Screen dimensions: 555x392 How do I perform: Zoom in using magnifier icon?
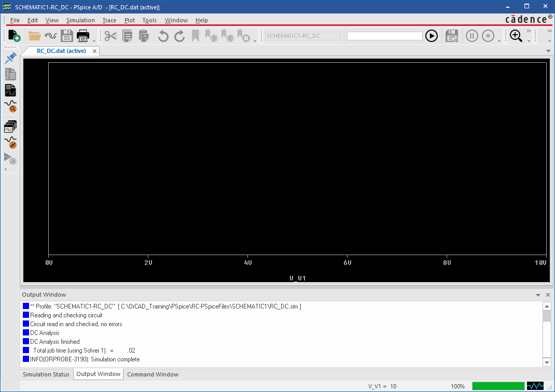tap(516, 36)
